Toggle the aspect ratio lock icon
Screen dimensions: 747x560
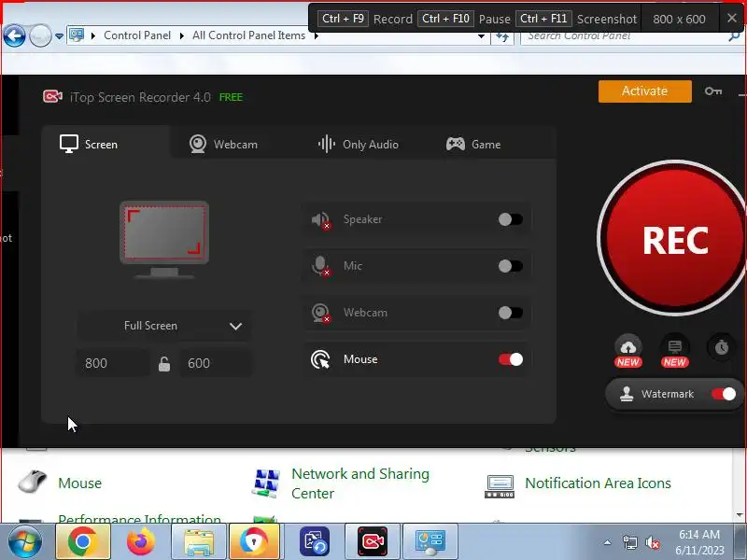pyautogui.click(x=164, y=364)
